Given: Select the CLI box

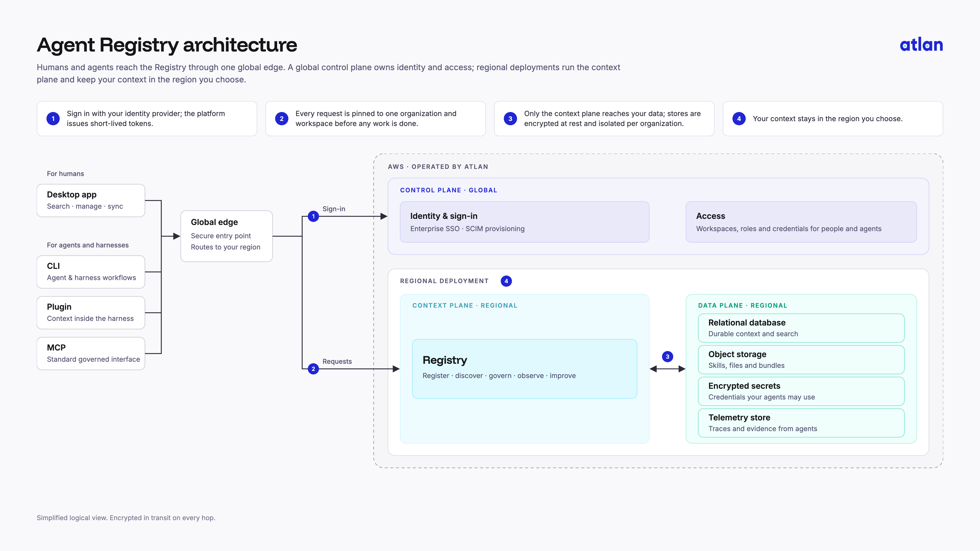Looking at the screenshot, I should point(91,272).
